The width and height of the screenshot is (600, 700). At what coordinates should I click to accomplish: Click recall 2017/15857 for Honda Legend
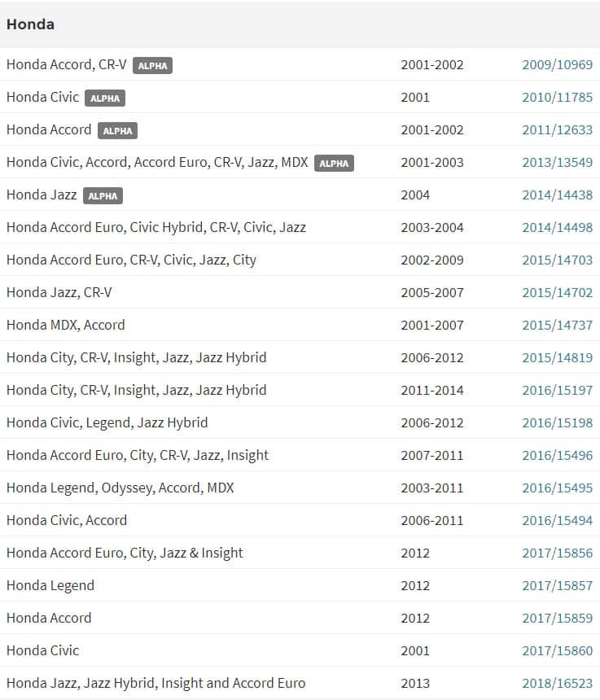(x=557, y=586)
